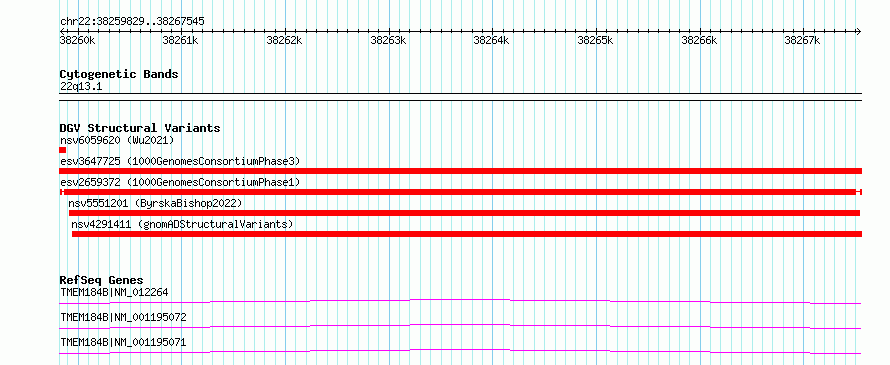The image size is (890, 365).
Task: Click the 22q13.1 band label
Action: [x=81, y=87]
